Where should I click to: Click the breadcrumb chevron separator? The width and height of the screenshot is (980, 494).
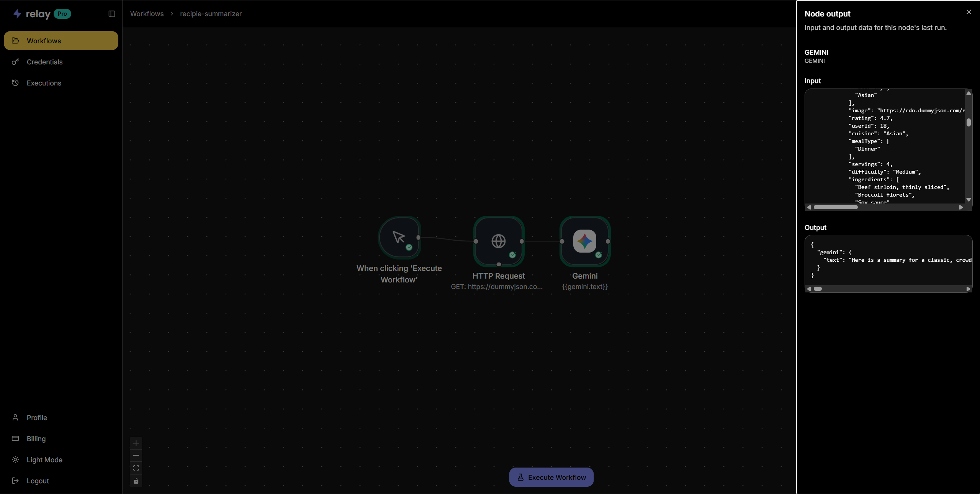click(172, 14)
